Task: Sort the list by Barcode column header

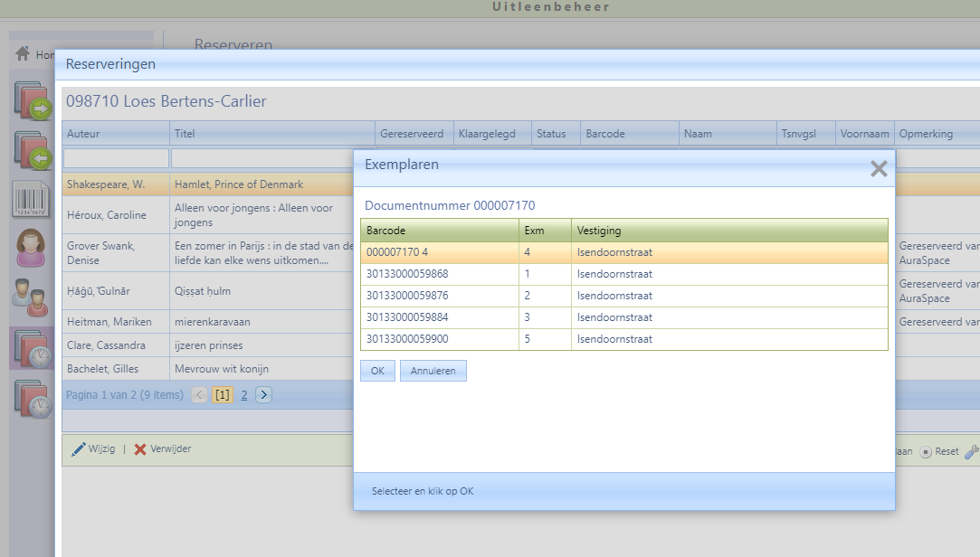Action: click(x=605, y=134)
